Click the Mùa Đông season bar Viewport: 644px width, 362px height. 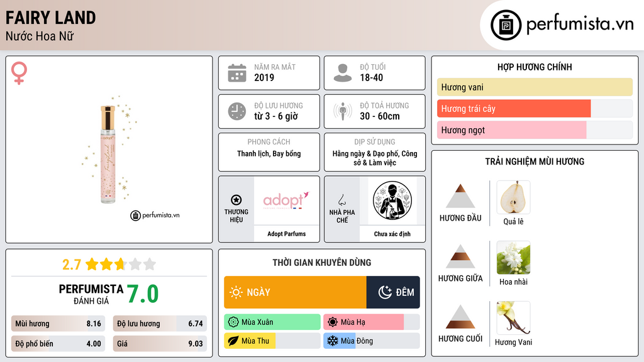tap(372, 341)
